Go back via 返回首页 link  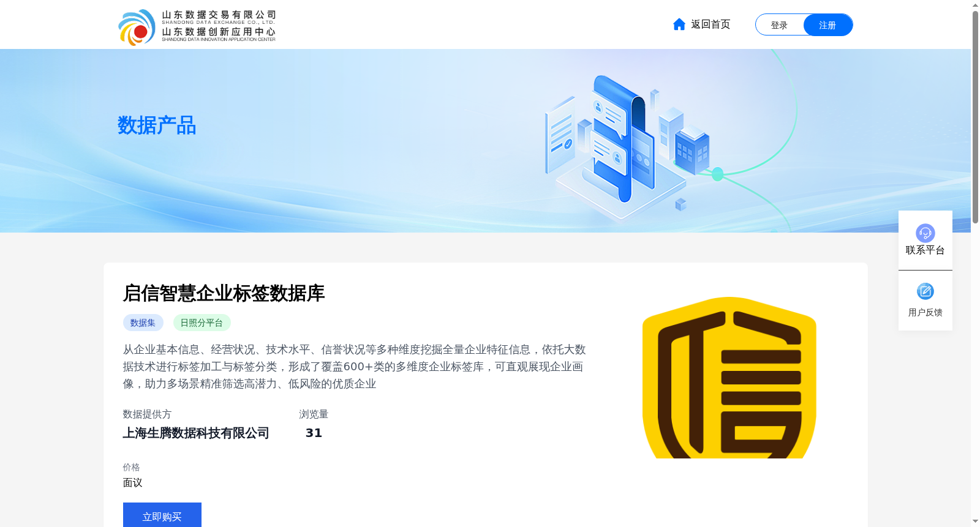[710, 24]
